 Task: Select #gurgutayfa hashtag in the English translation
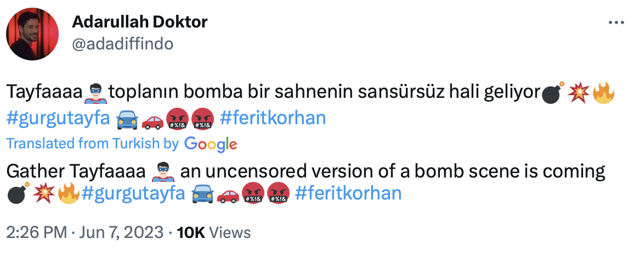(x=132, y=193)
